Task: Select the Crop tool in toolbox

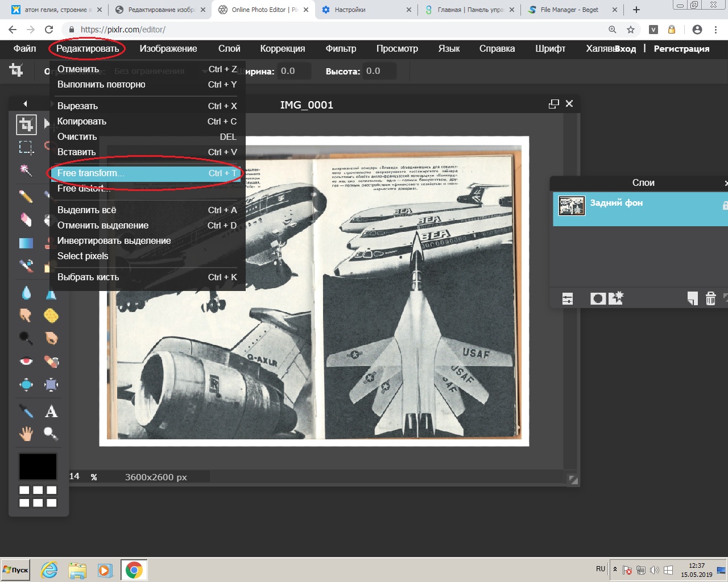Action: (x=26, y=124)
